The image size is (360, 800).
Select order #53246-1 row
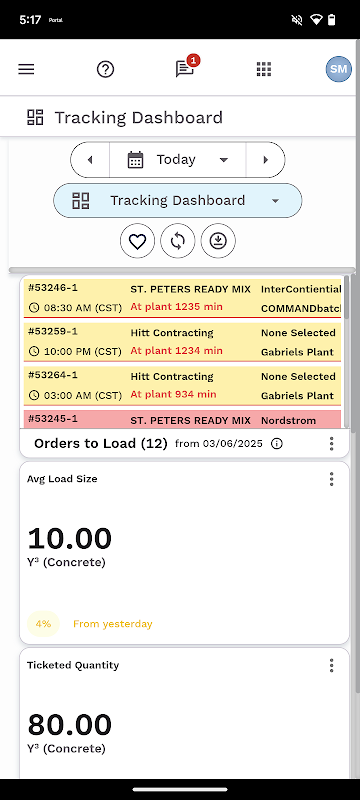click(183, 298)
